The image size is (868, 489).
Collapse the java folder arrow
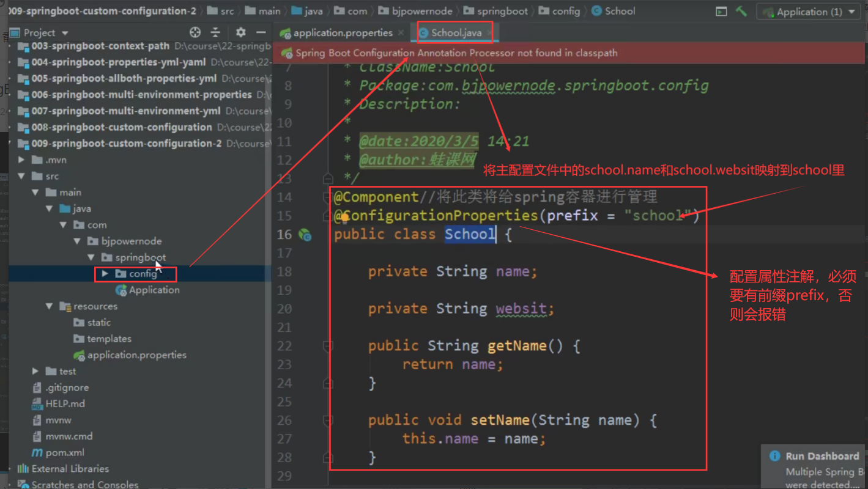coord(49,208)
